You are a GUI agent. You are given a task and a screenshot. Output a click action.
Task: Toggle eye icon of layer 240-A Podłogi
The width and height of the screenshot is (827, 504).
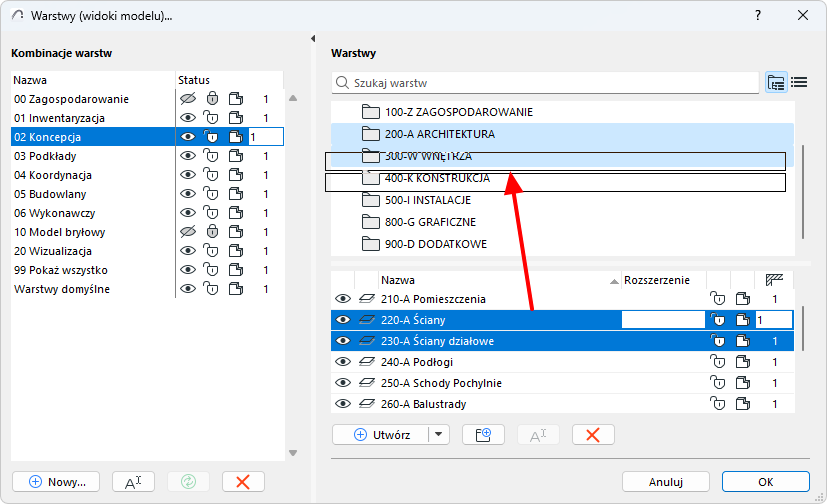click(343, 362)
